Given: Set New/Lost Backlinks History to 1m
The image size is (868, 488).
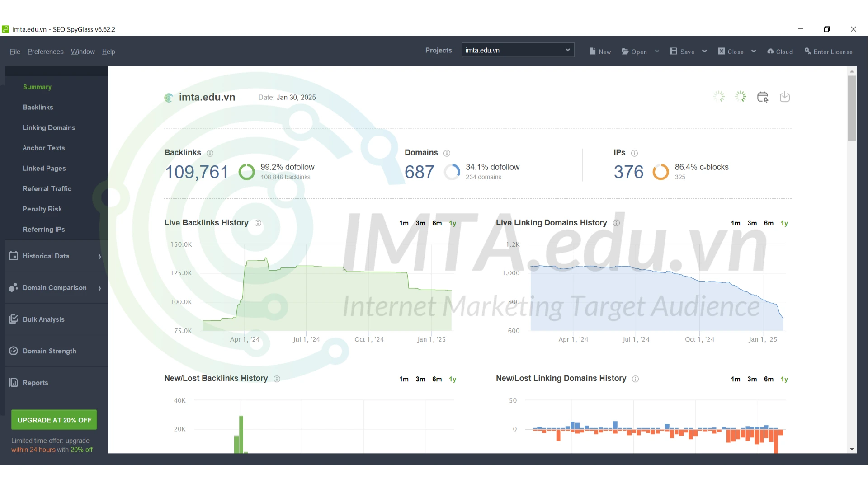Looking at the screenshot, I should point(404,379).
